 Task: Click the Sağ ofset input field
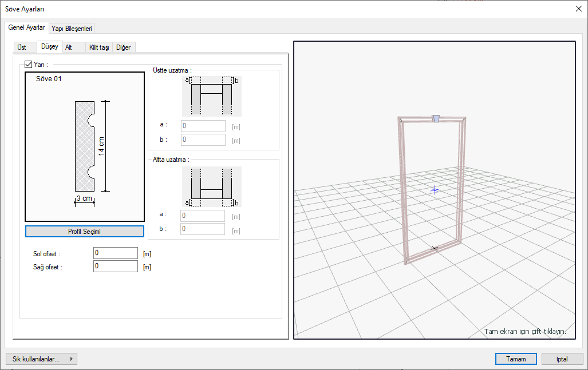[115, 266]
